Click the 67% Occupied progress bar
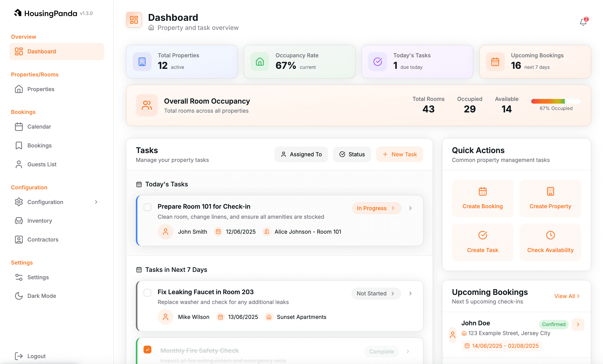 [x=556, y=101]
